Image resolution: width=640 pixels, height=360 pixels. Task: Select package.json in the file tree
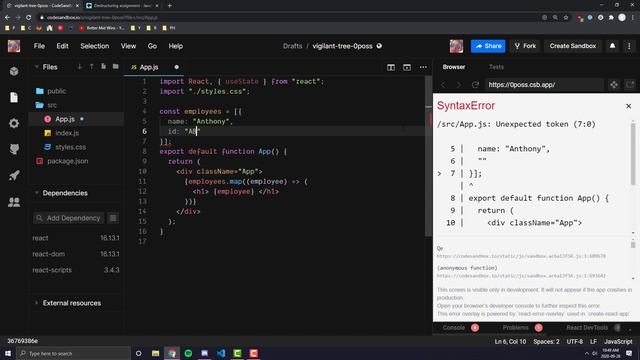coord(67,161)
